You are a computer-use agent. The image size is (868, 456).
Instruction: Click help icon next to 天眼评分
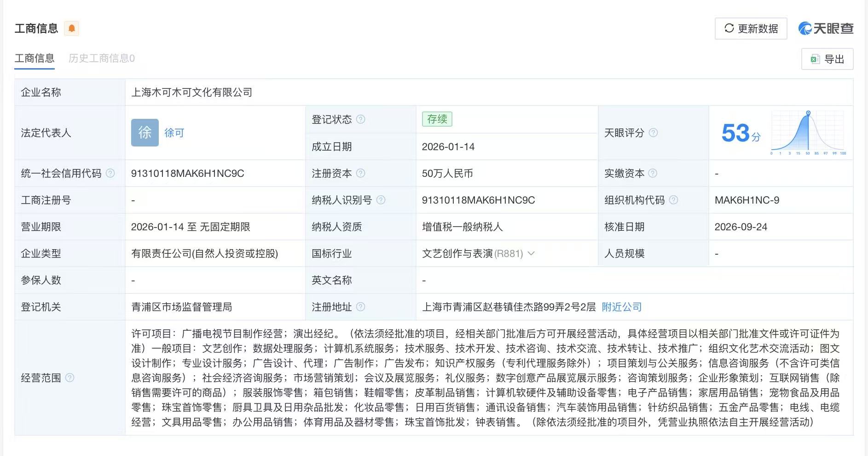tap(653, 133)
